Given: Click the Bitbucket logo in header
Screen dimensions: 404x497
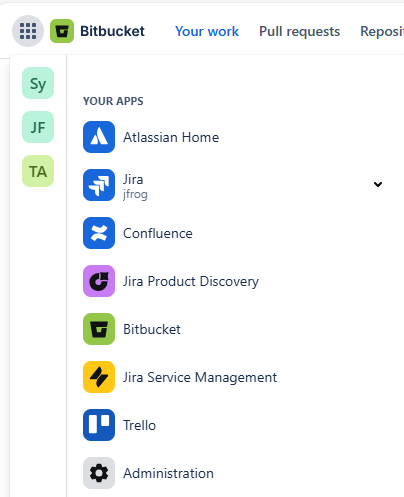Looking at the screenshot, I should (62, 31).
